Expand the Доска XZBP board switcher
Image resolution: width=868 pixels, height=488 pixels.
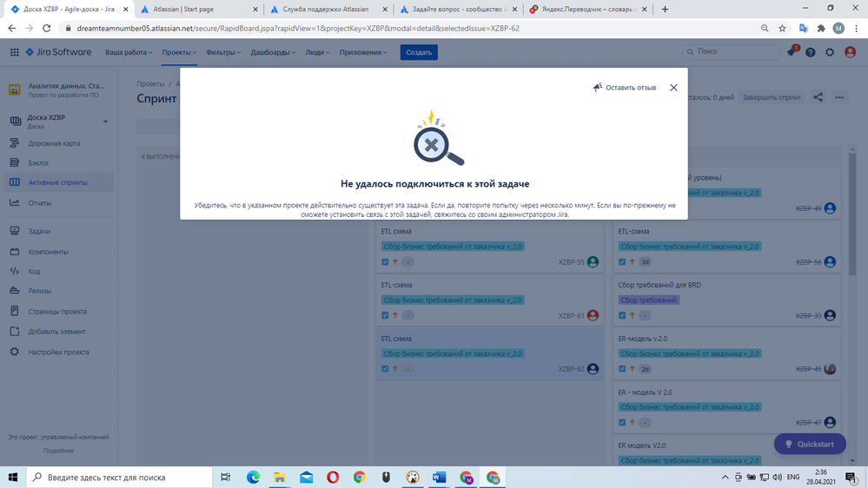click(105, 122)
